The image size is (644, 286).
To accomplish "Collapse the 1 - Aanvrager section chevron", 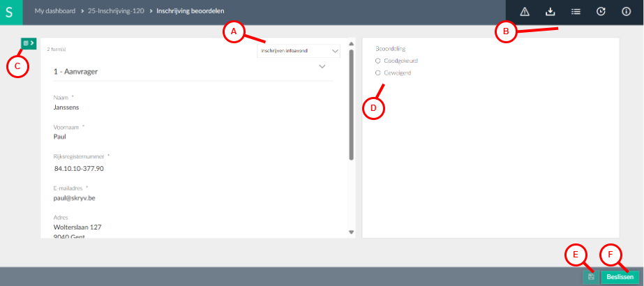I will pos(322,66).
